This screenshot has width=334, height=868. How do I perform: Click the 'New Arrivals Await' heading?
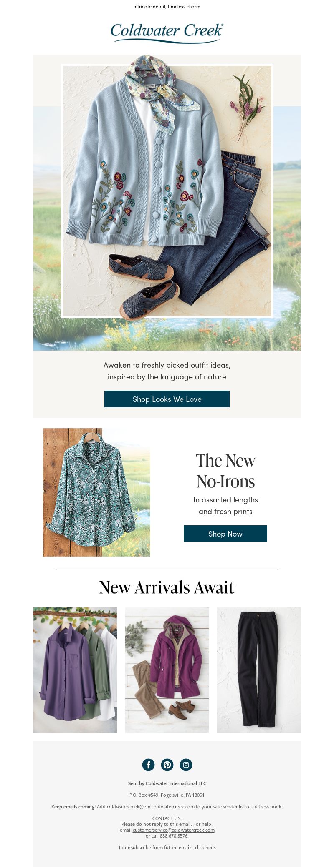coord(167,587)
